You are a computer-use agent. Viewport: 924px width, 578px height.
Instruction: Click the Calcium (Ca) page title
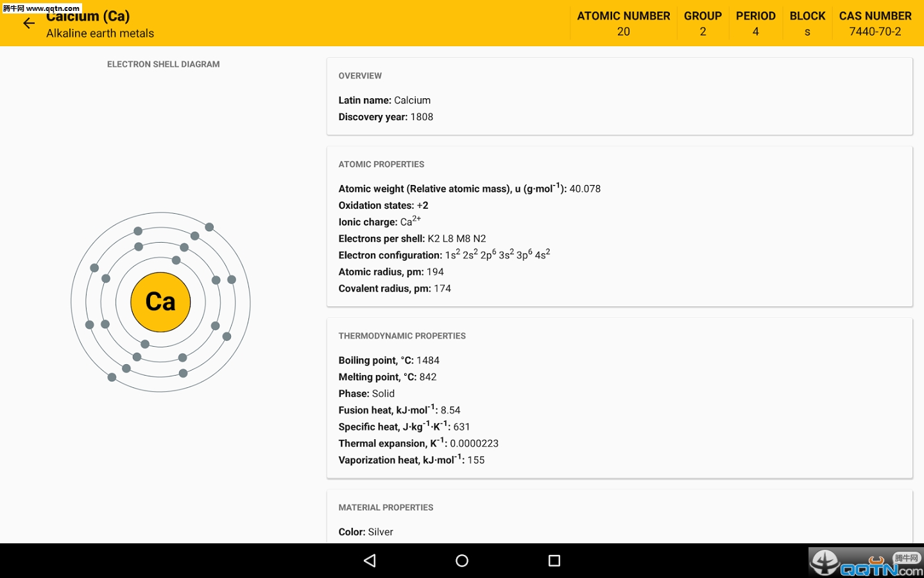tap(88, 17)
